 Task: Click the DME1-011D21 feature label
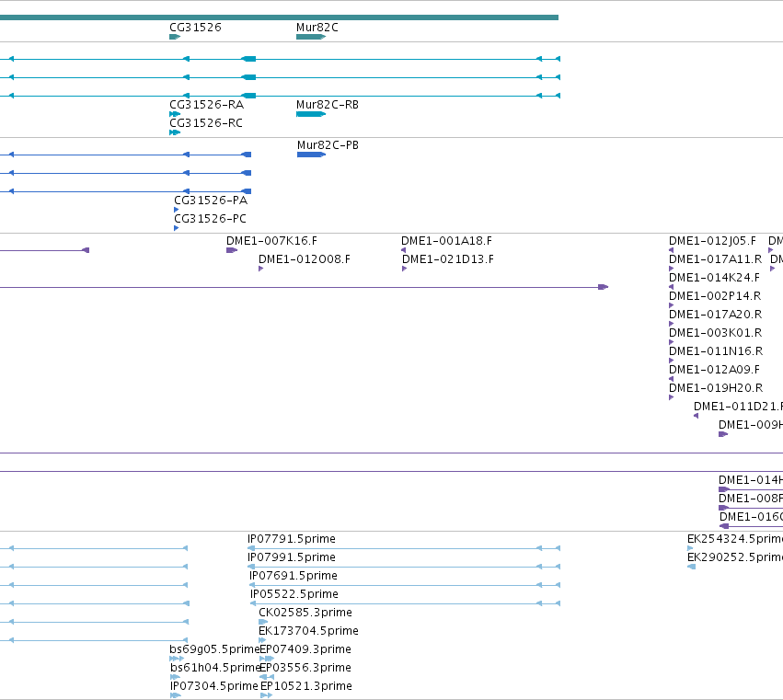738,407
